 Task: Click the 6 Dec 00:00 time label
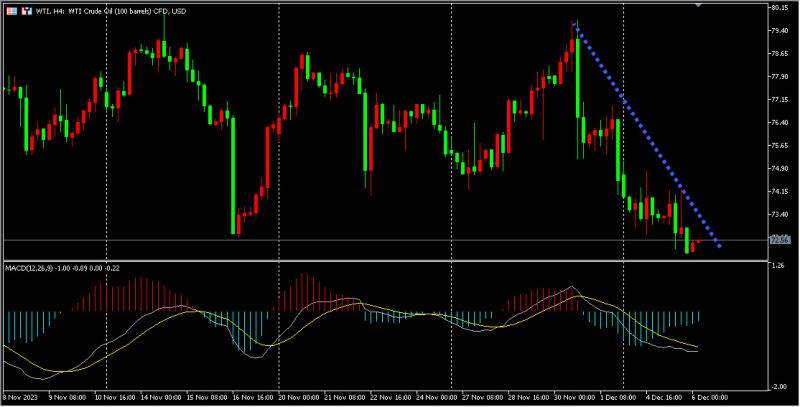pyautogui.click(x=711, y=397)
